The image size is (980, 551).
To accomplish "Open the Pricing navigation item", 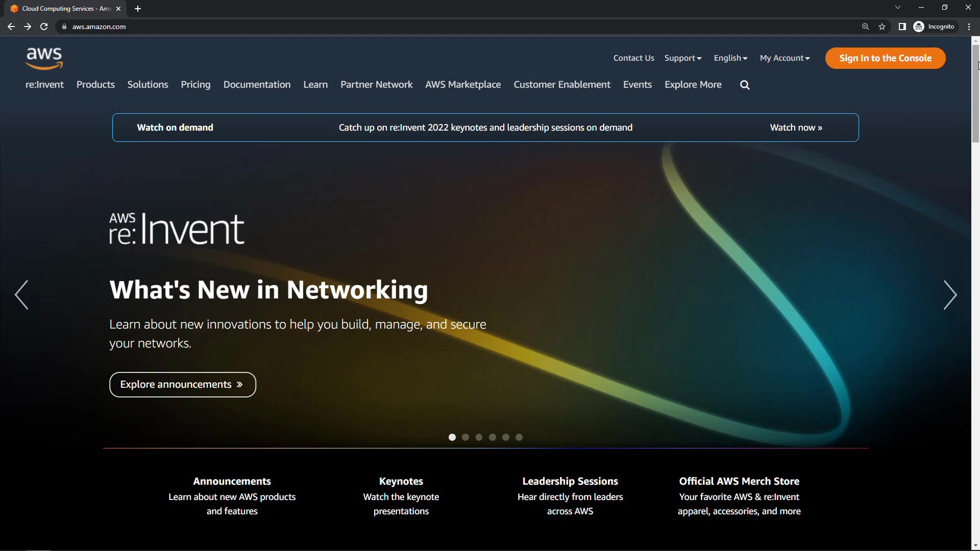I will tap(195, 85).
